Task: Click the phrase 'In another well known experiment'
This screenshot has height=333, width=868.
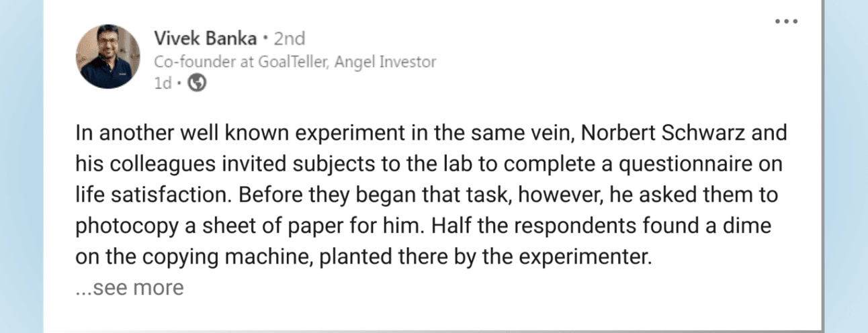Action: tap(238, 132)
